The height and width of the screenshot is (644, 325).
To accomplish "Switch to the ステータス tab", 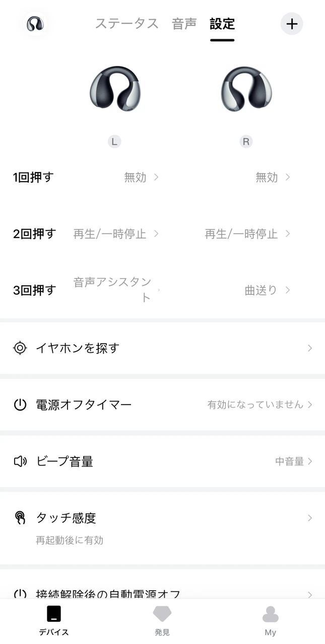I will [127, 24].
